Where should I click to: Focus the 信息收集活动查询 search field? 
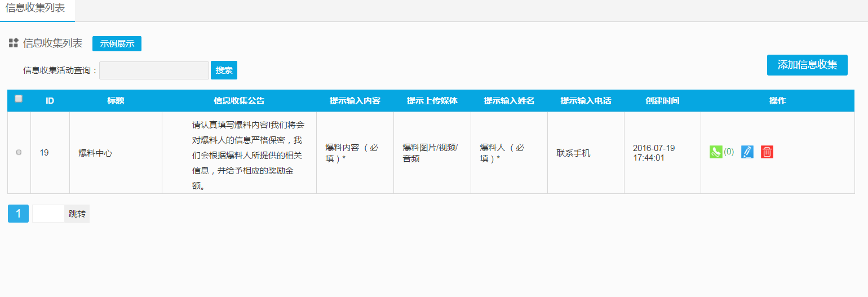pos(154,70)
